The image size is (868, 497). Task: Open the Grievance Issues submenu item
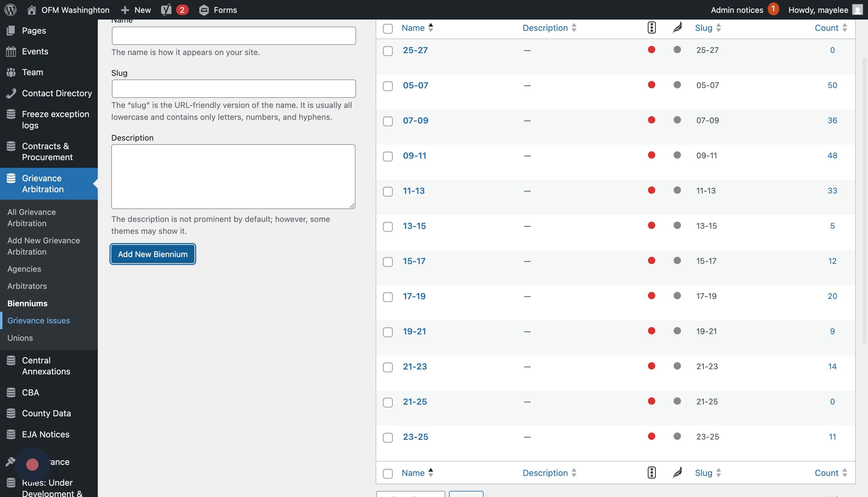[39, 321]
